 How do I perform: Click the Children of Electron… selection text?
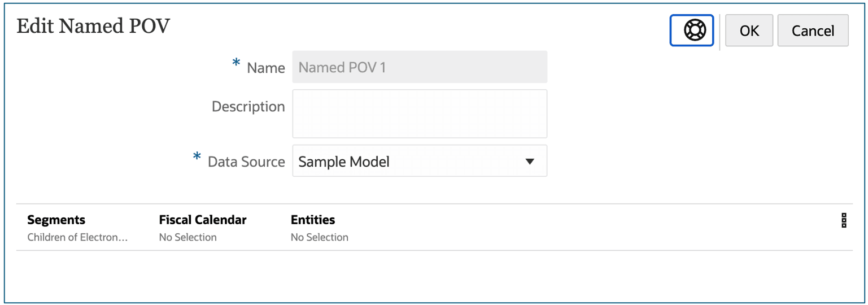point(77,237)
